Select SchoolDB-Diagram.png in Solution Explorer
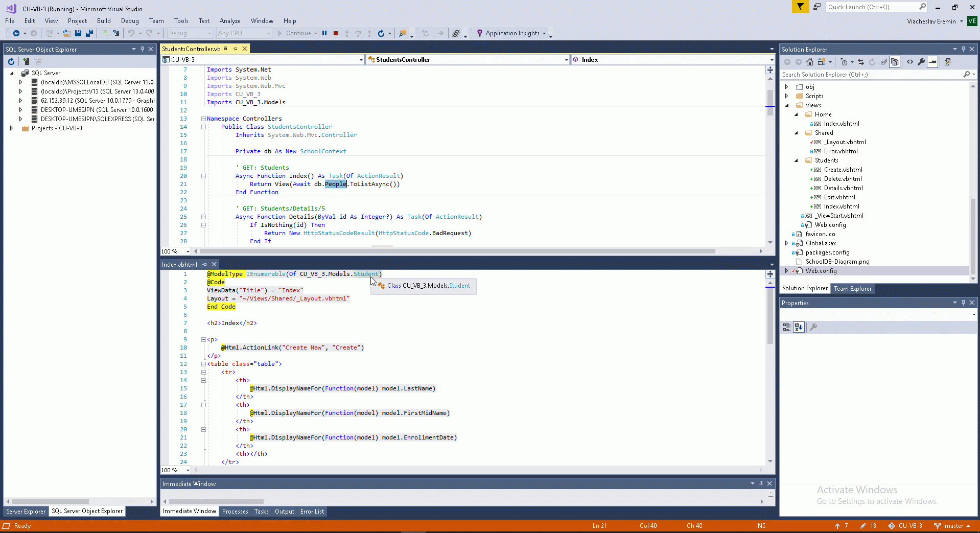980x533 pixels. (837, 262)
